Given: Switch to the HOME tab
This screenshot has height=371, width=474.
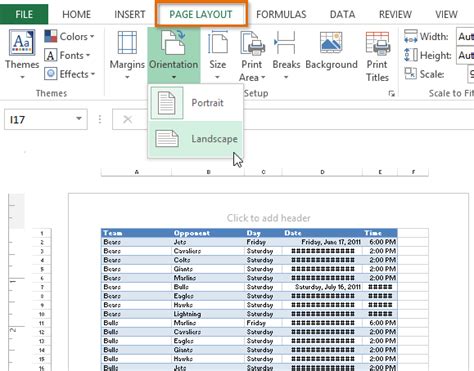Looking at the screenshot, I should click(x=76, y=14).
